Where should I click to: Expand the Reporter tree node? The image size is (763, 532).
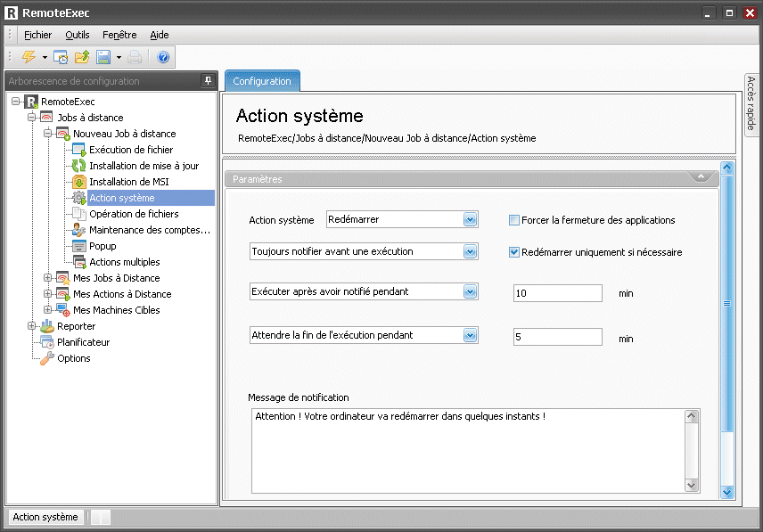[x=32, y=326]
